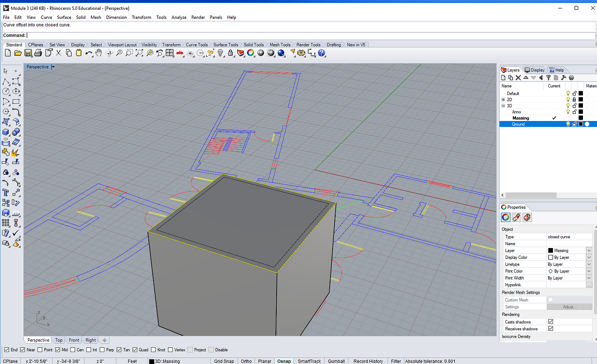Screen dimensions: 597x364
Task: Open the Linetype dropdown in Properties
Action: coord(589,264)
